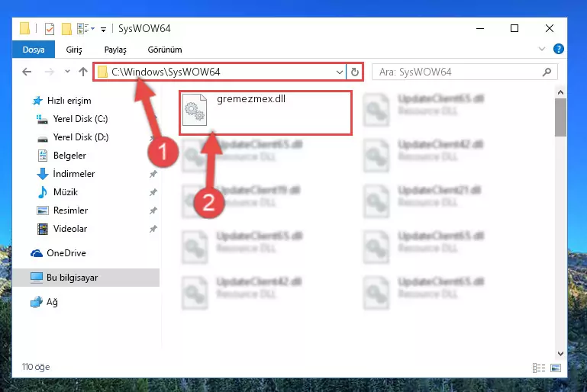Switch to the Giriş tab
This screenshot has height=392, width=587.
point(74,50)
